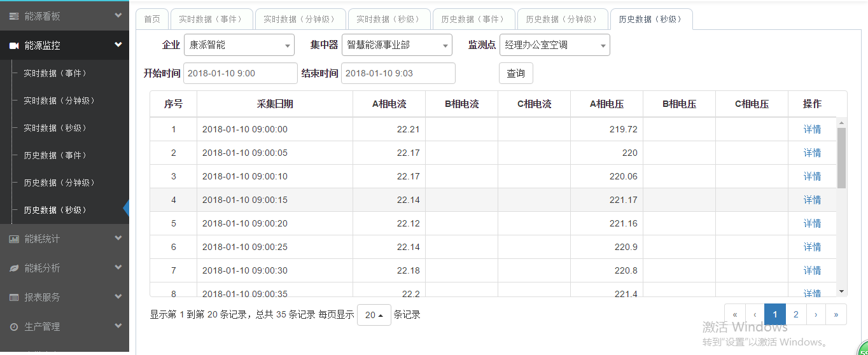The height and width of the screenshot is (355, 868).
Task: Click the 生产管理 clock icon
Action: click(x=14, y=327)
